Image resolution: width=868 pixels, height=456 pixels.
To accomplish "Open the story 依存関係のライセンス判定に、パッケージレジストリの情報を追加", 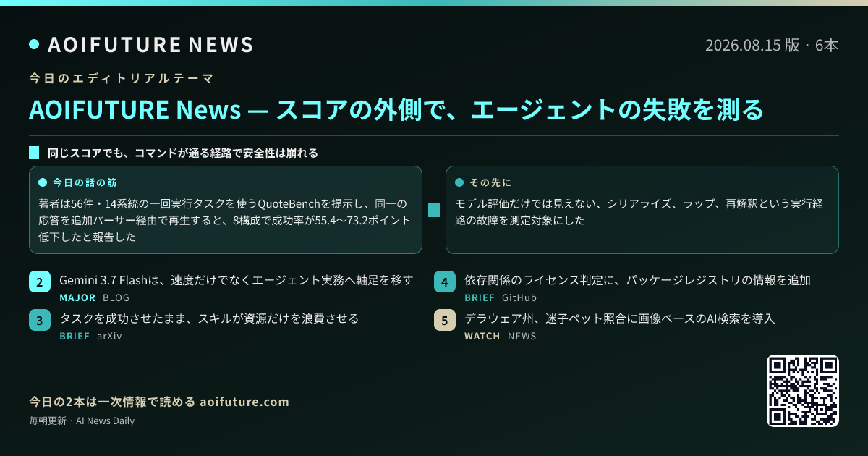I will pyautogui.click(x=637, y=280).
